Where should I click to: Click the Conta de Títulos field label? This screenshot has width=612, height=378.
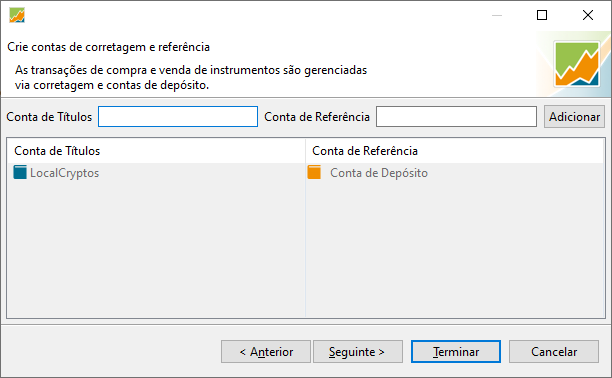click(x=49, y=117)
